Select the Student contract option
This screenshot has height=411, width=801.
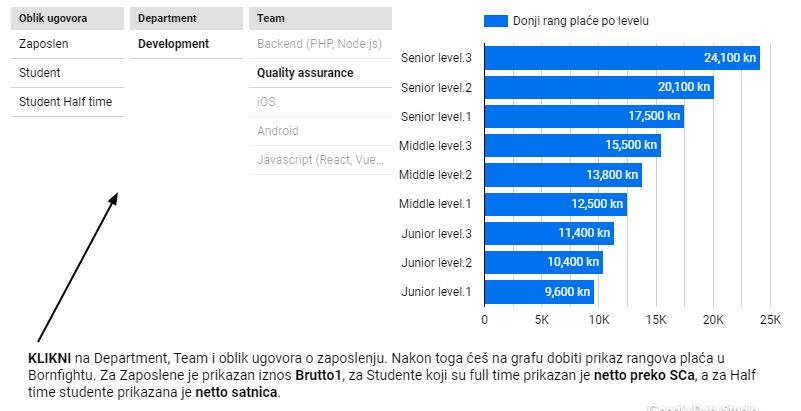pyautogui.click(x=67, y=73)
